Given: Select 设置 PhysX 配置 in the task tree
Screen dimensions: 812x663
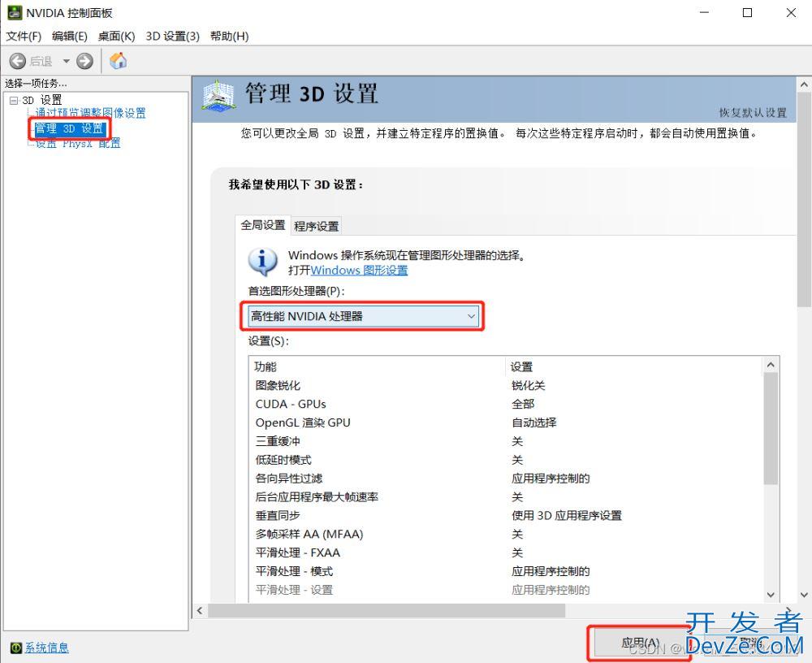Looking at the screenshot, I should 78,144.
